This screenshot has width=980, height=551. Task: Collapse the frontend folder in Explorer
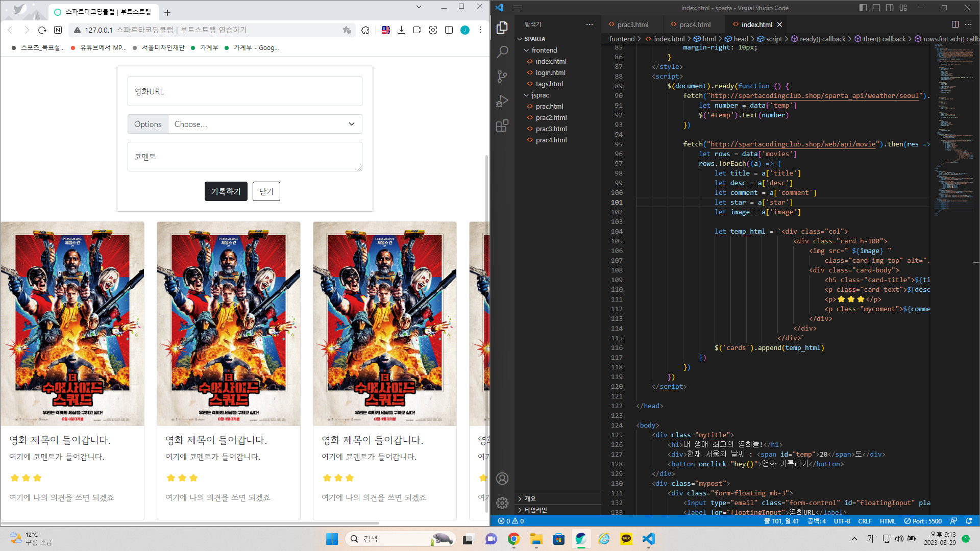pos(558,50)
